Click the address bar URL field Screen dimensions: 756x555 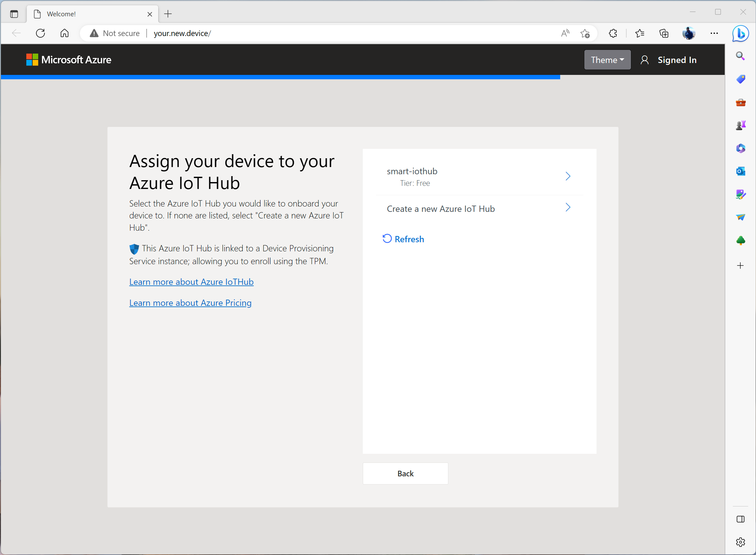[x=302, y=33]
